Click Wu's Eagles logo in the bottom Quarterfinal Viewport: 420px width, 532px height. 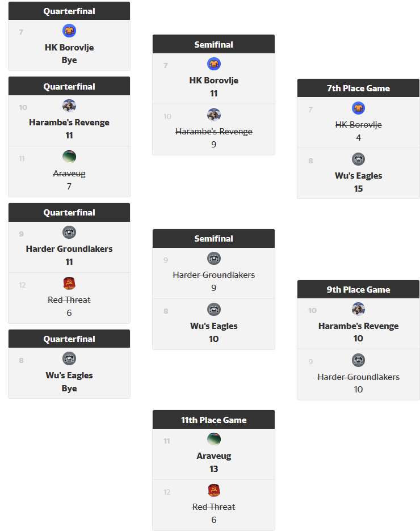69,358
